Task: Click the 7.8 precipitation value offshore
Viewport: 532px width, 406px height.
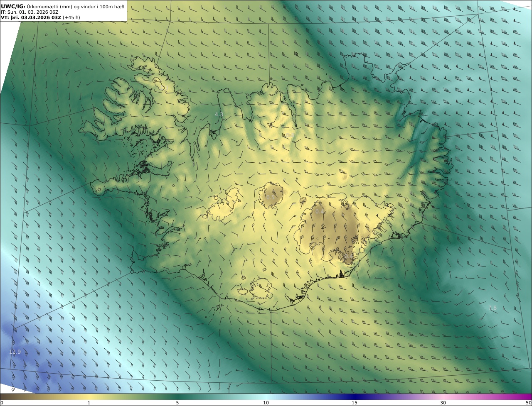Action: (493, 308)
